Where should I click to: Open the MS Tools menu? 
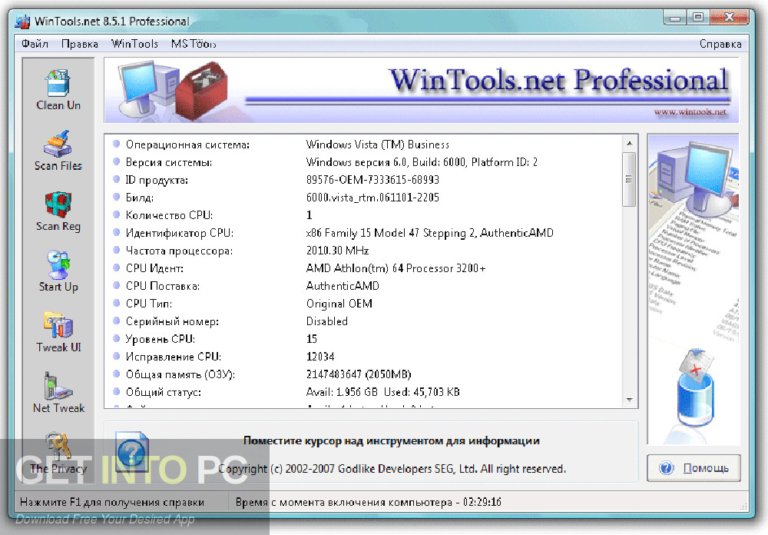[x=193, y=44]
